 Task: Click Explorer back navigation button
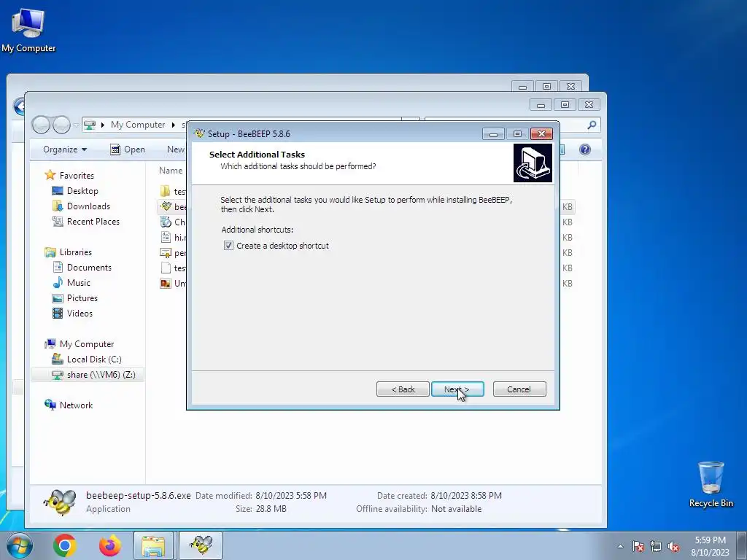[41, 125]
